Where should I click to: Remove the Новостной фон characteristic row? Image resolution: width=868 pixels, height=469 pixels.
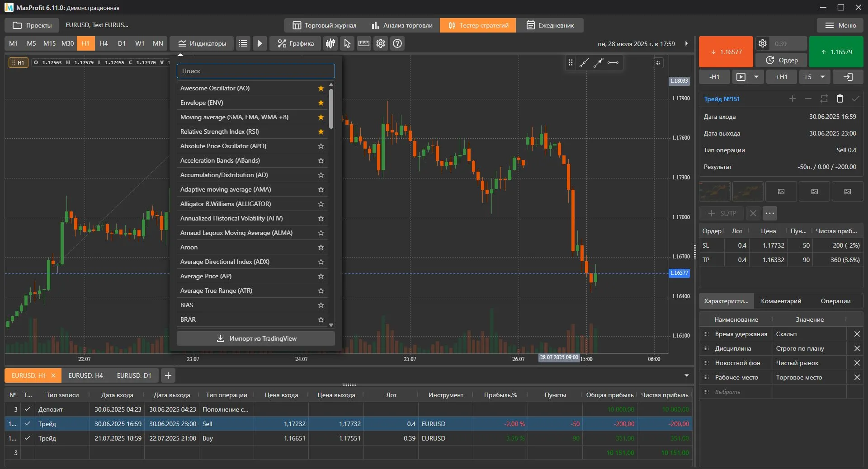[x=857, y=363]
